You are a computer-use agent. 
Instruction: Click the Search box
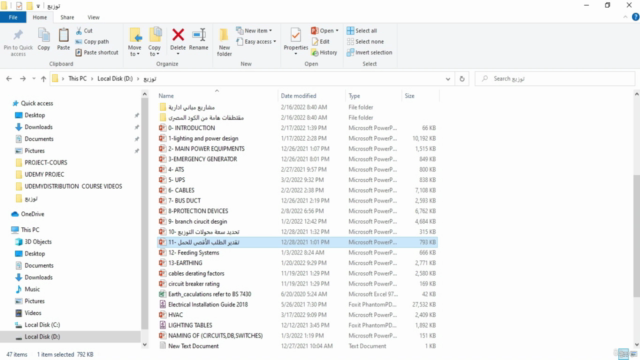[555, 79]
